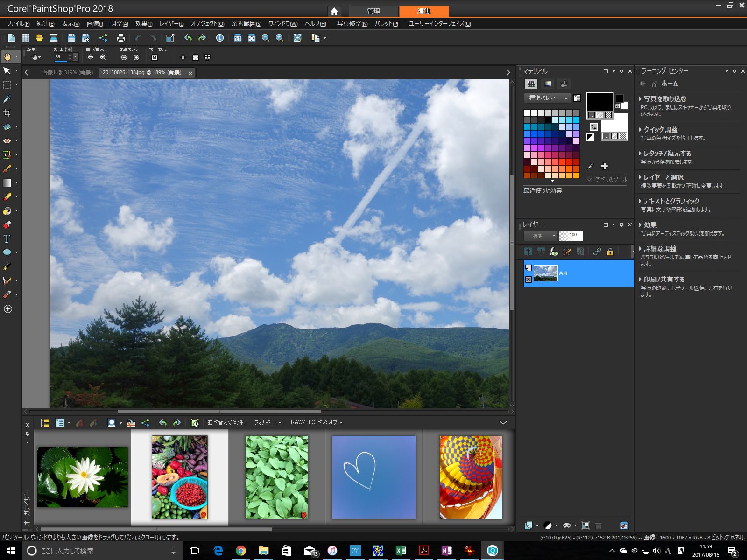Expand the 写真を取り込む section
The height and width of the screenshot is (560, 747).
coord(665,99)
